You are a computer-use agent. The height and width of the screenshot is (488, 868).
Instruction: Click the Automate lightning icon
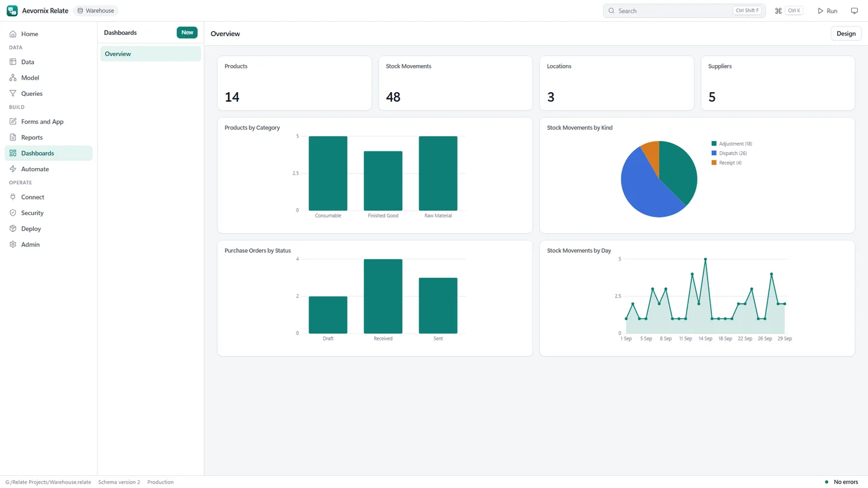tap(13, 169)
